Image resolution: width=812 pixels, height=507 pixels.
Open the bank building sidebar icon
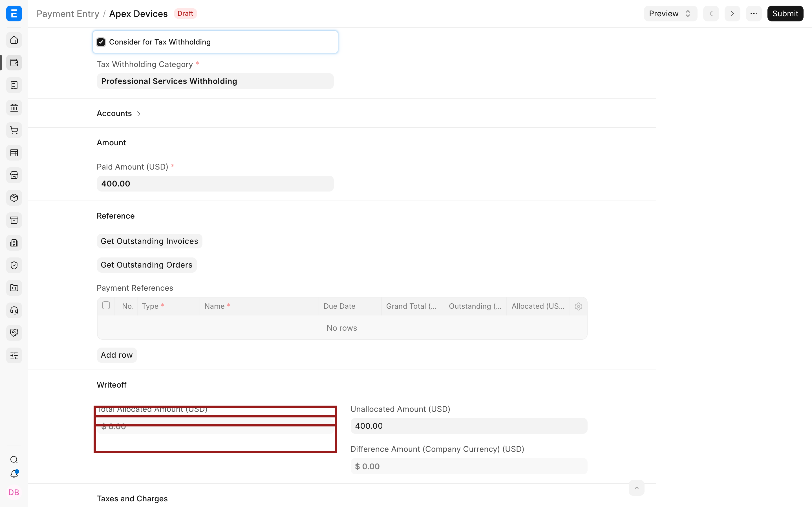(14, 108)
